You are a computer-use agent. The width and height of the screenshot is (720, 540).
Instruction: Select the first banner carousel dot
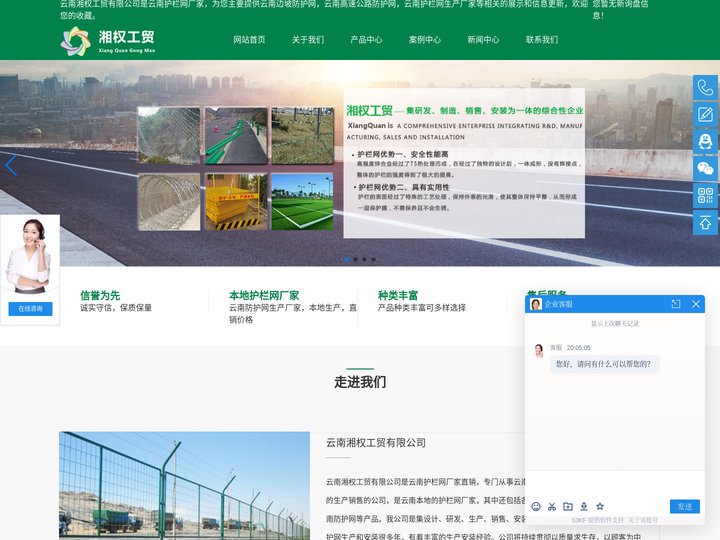(346, 259)
